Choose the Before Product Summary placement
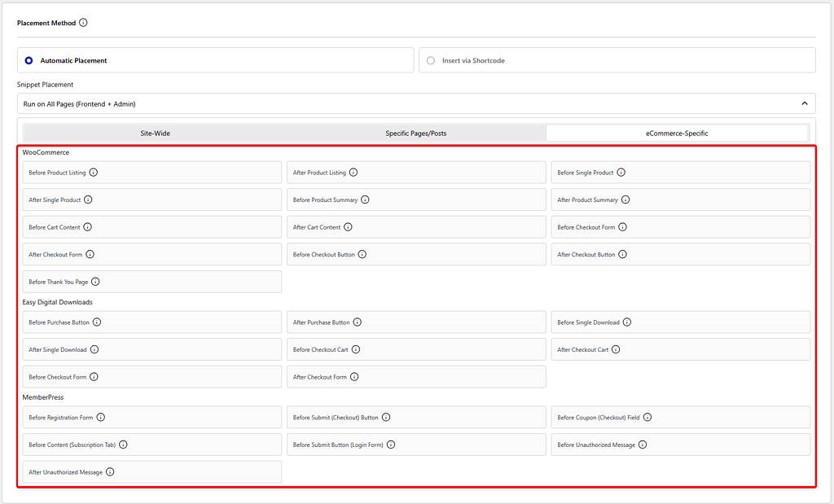Image resolution: width=834 pixels, height=504 pixels. click(415, 199)
